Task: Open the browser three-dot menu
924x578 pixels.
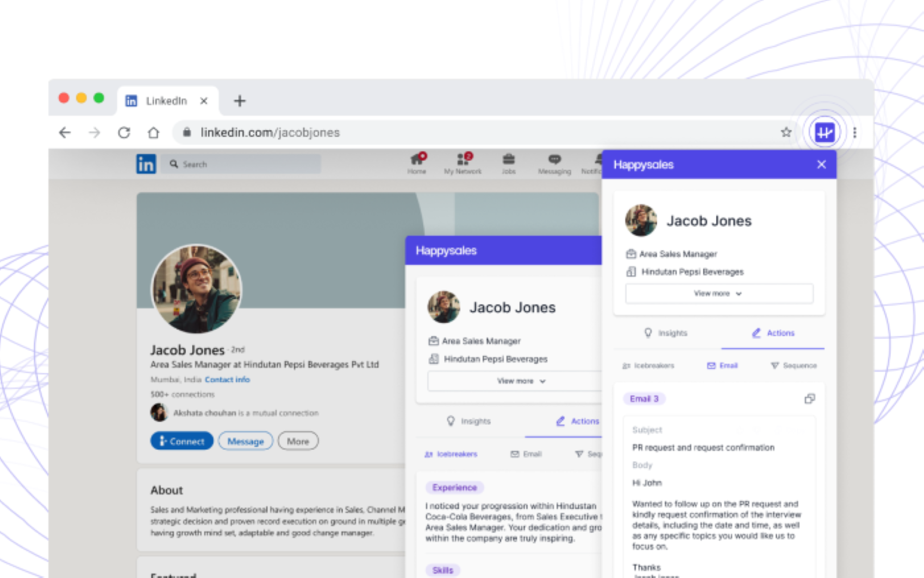Action: coord(855,133)
